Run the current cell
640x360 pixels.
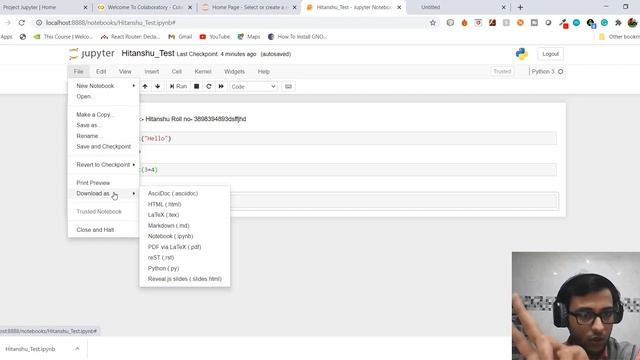point(178,87)
